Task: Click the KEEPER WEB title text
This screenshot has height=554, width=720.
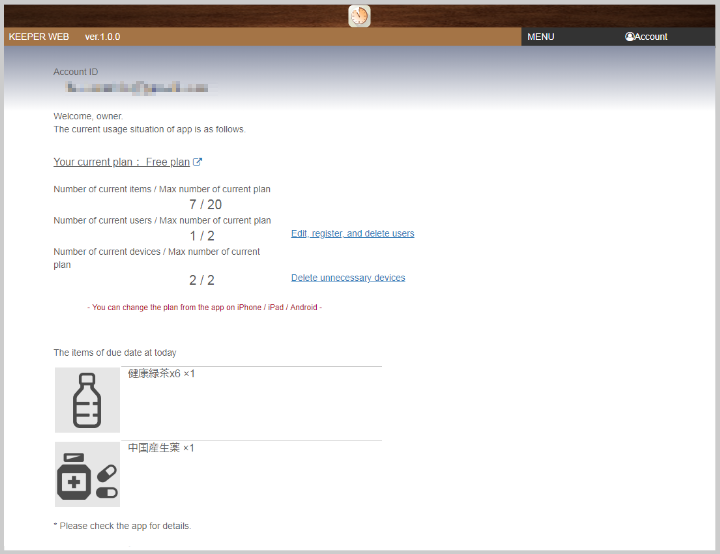Action: click(39, 37)
